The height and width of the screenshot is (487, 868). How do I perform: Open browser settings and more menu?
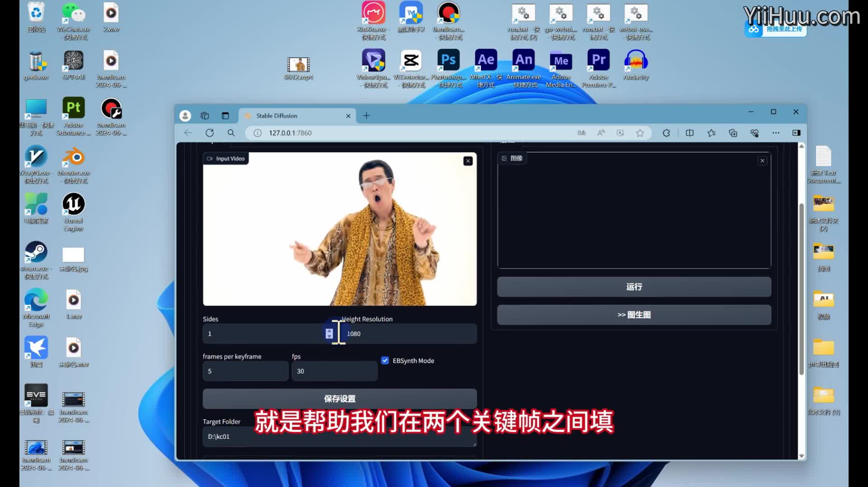[776, 133]
